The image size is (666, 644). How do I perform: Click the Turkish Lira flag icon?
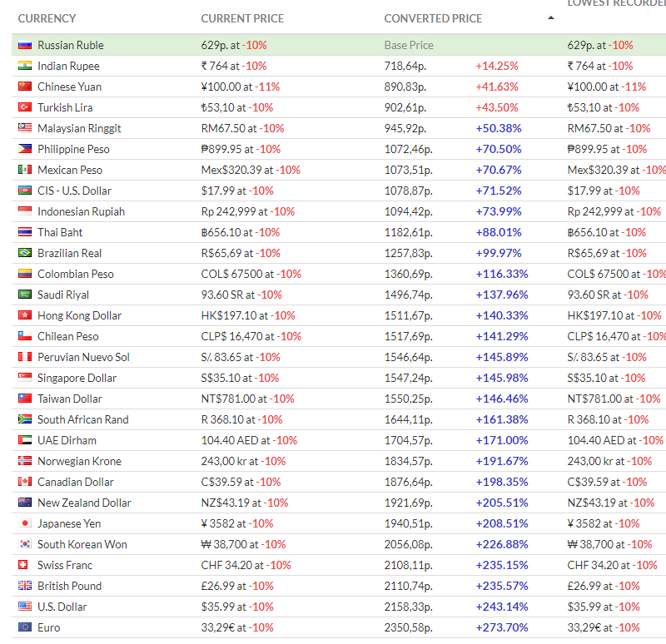pyautogui.click(x=24, y=107)
